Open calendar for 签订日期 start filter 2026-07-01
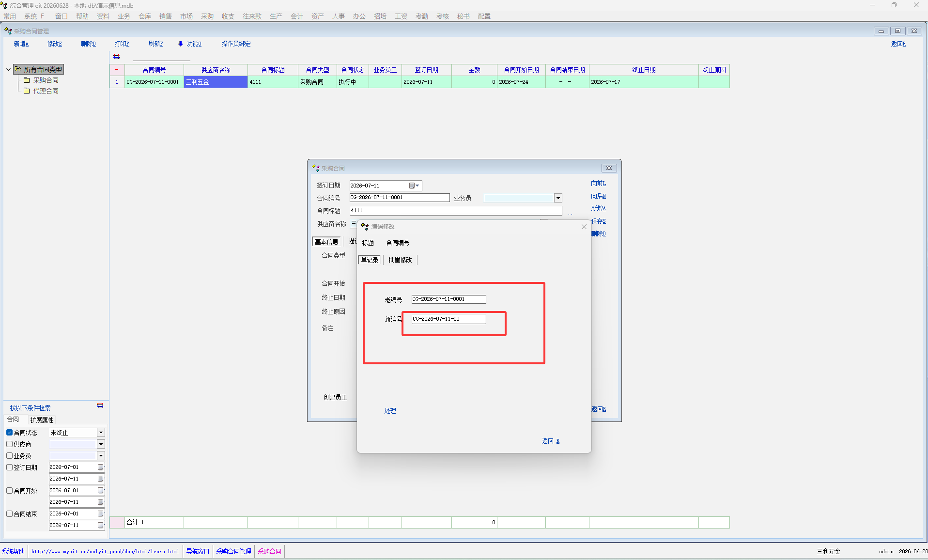928x560 pixels. [x=101, y=467]
